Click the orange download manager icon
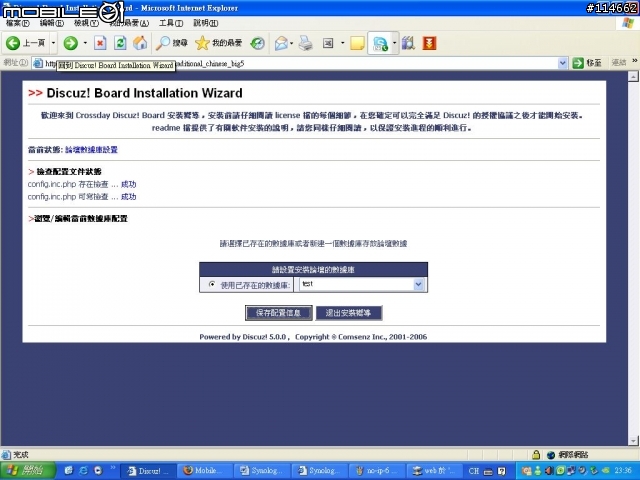This screenshot has height=480, width=640. pos(429,43)
